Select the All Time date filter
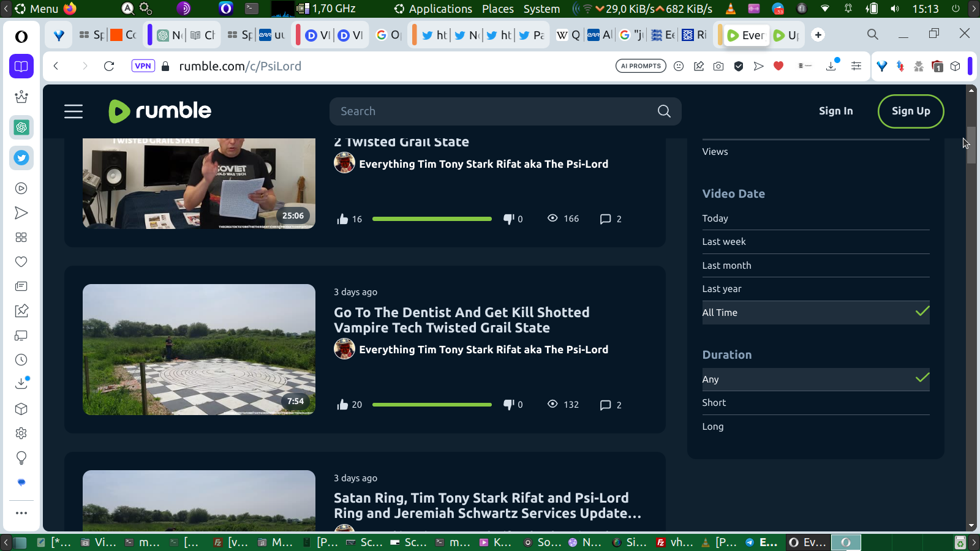980x551 pixels. (816, 313)
